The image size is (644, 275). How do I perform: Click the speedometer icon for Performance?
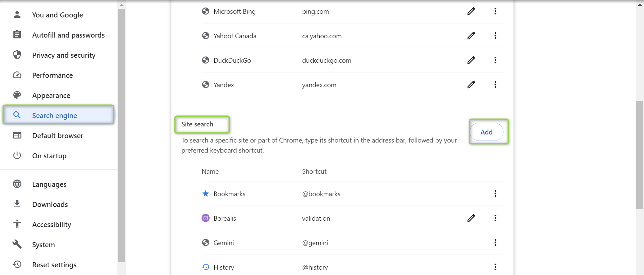pyautogui.click(x=17, y=75)
